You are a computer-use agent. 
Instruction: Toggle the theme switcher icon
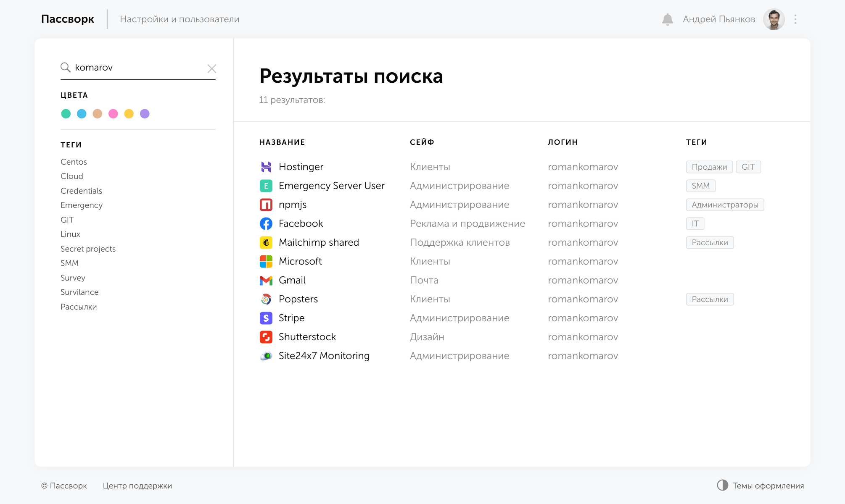722,485
